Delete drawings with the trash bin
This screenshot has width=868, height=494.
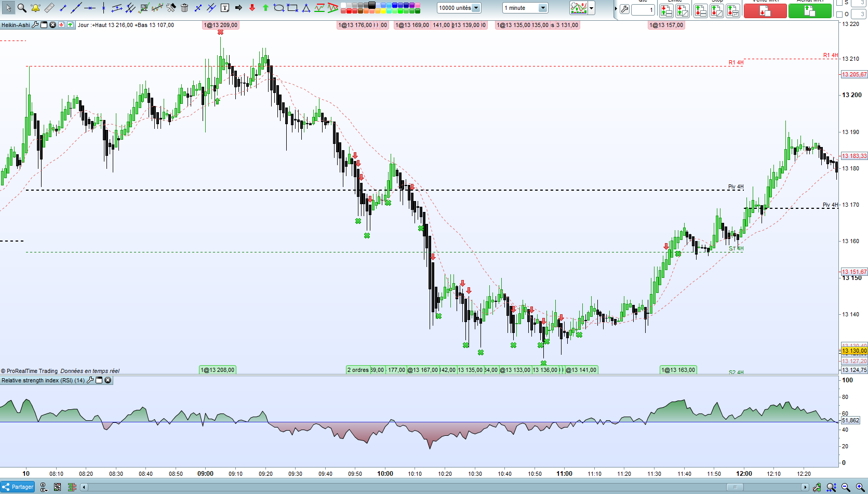tap(184, 8)
